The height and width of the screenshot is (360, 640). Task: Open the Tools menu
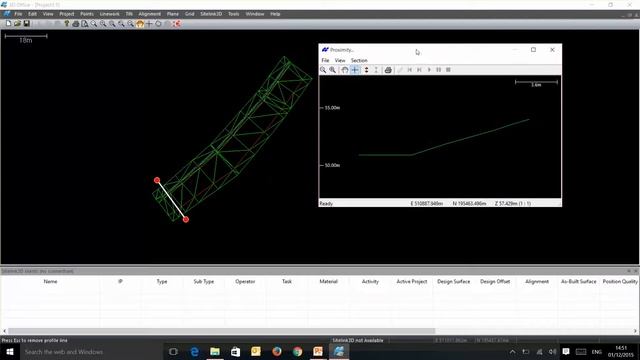click(x=233, y=14)
